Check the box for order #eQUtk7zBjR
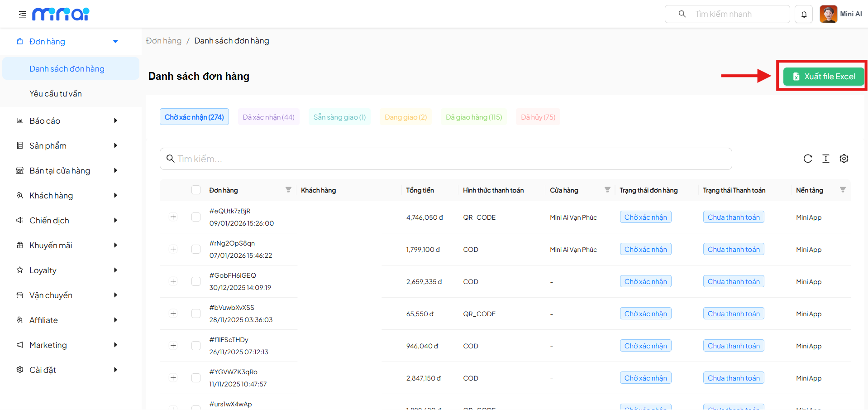Viewport: 868px width, 410px height. [x=196, y=217]
